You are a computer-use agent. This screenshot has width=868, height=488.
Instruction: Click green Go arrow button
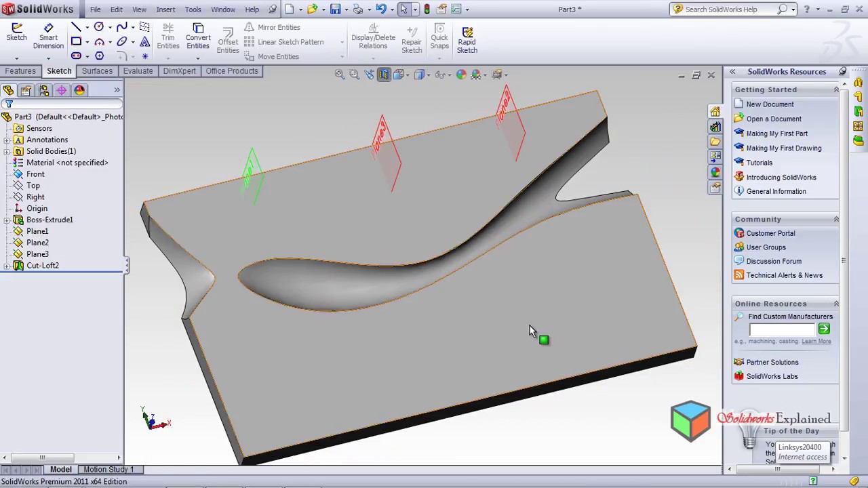[824, 329]
